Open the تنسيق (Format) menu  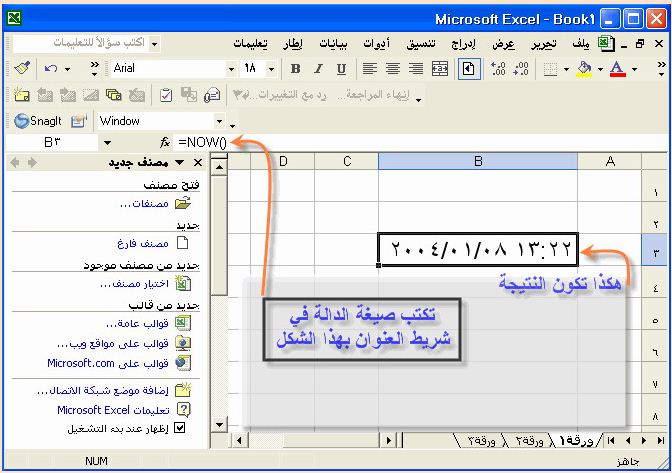[x=420, y=44]
